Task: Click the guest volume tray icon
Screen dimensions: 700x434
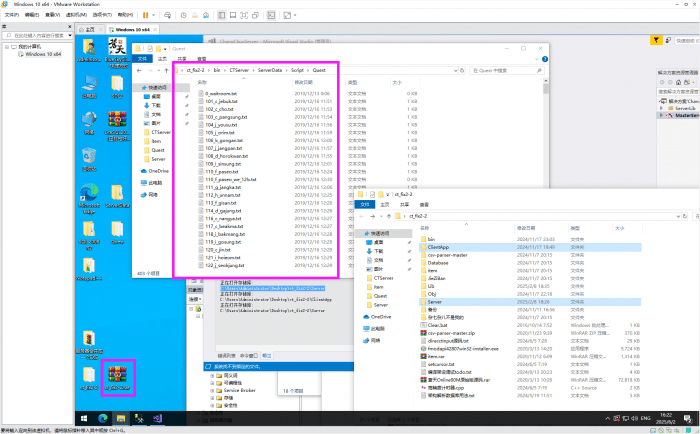Action: 634,418
